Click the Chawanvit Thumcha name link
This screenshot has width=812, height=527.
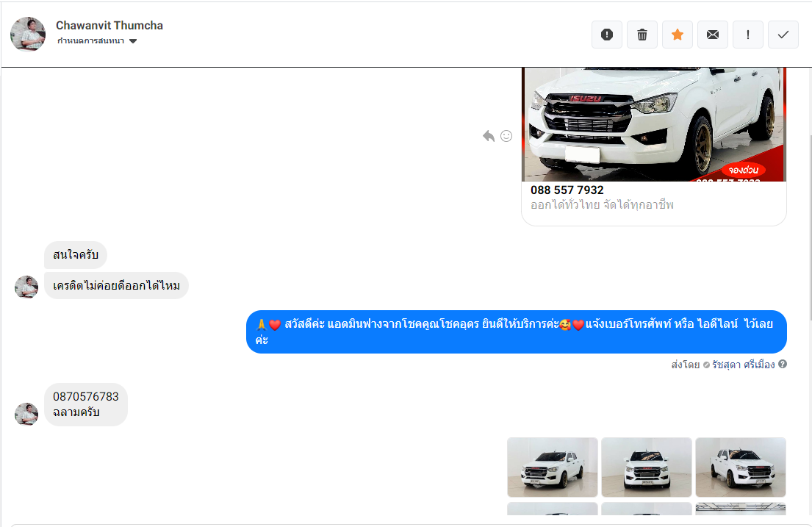pyautogui.click(x=109, y=26)
